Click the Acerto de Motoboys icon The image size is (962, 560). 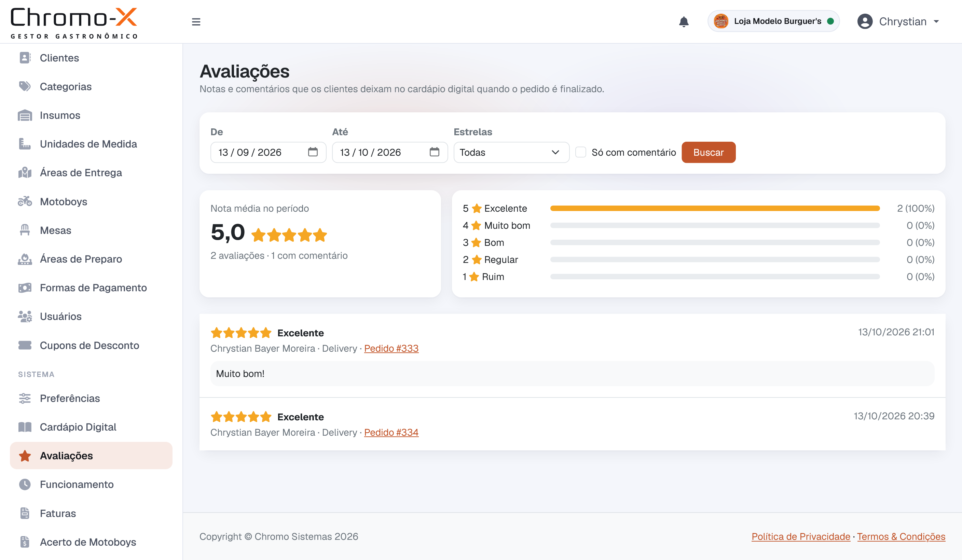pyautogui.click(x=25, y=542)
